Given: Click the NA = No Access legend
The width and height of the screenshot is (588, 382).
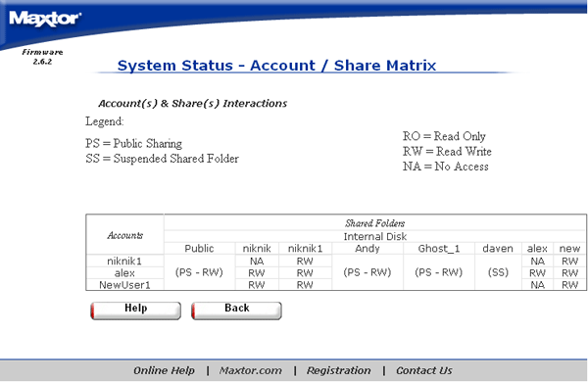Looking at the screenshot, I should pyautogui.click(x=446, y=167).
